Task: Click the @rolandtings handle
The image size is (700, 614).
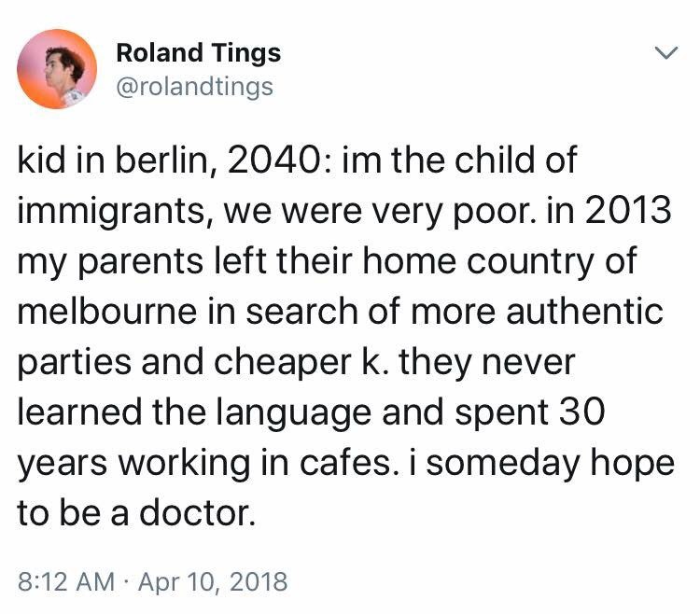Action: coord(194,87)
